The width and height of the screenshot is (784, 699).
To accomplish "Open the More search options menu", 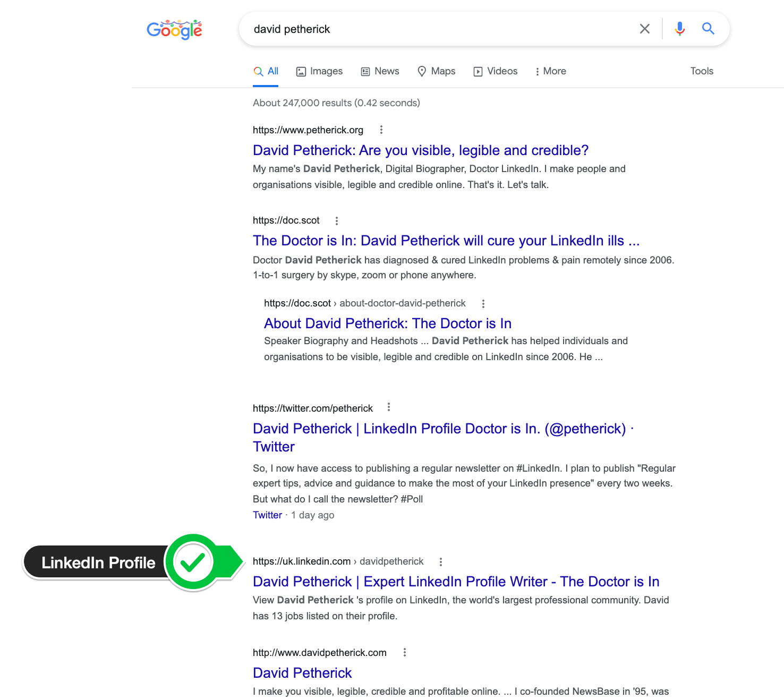I will point(550,71).
